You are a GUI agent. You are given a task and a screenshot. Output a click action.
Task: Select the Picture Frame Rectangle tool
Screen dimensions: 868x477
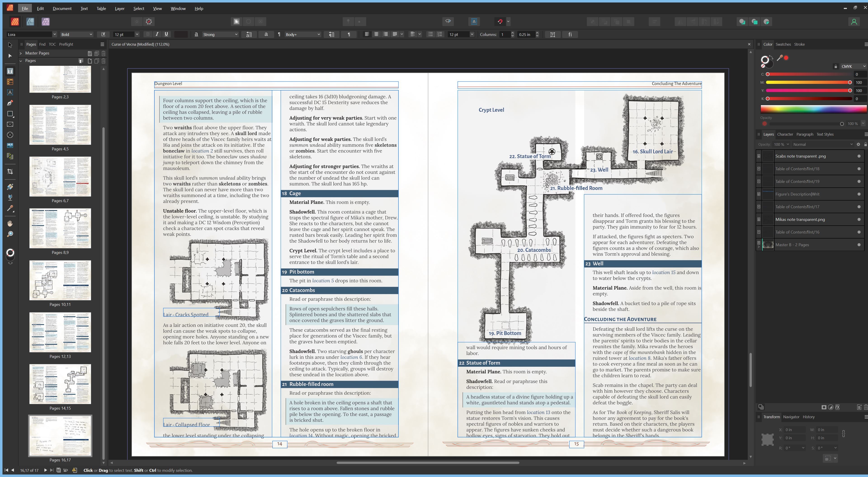click(x=10, y=124)
